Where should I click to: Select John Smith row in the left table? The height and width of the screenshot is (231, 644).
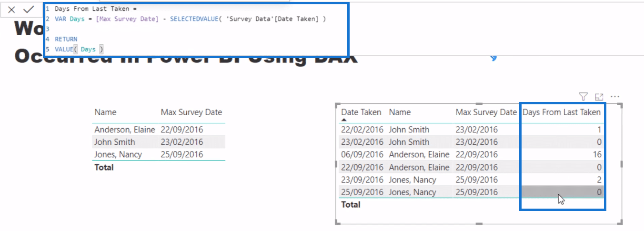(159, 142)
